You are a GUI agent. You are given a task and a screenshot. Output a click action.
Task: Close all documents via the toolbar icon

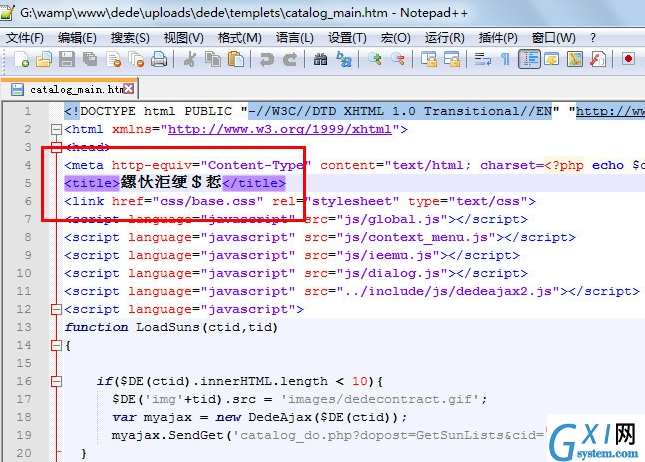pyautogui.click(x=136, y=59)
